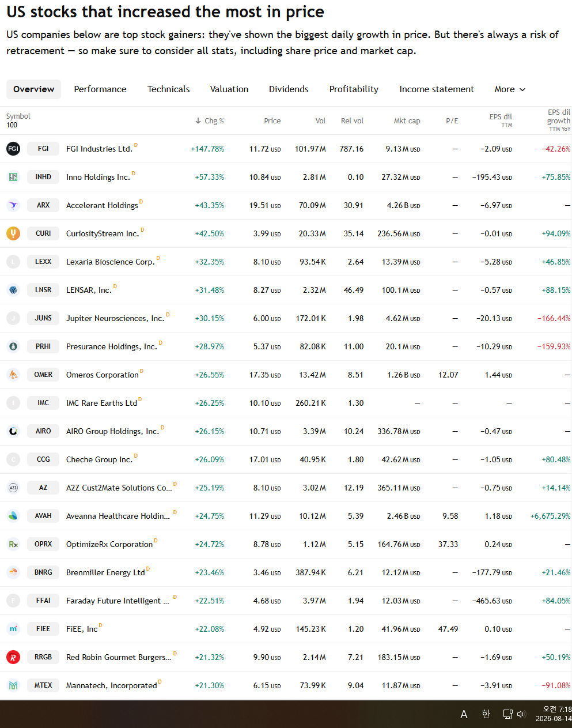Click the INHD company logo icon
Viewport: 572px width, 728px height.
pyautogui.click(x=13, y=177)
